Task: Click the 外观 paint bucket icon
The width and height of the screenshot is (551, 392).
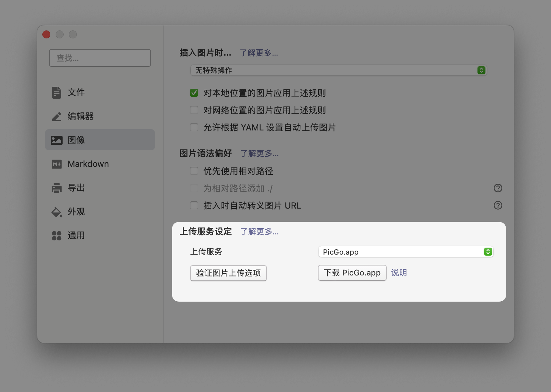Action: (56, 212)
